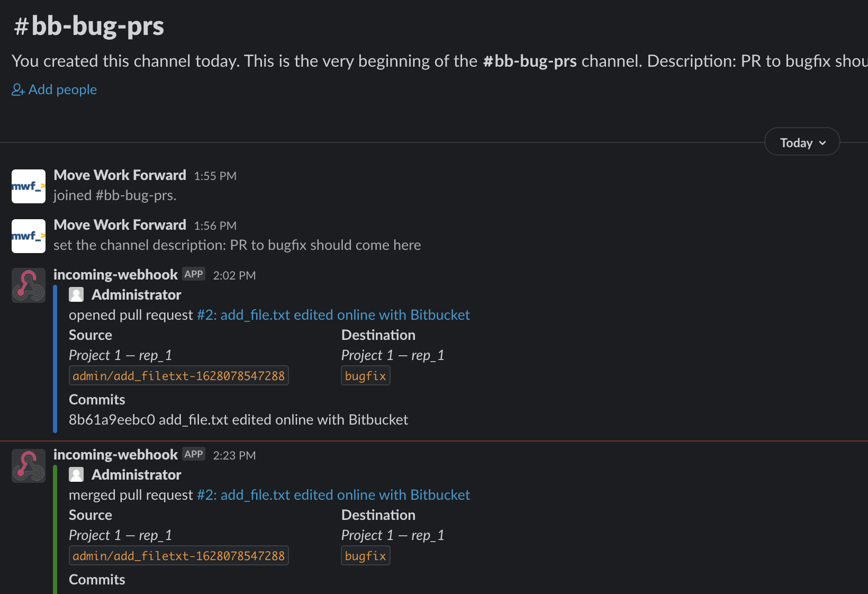The height and width of the screenshot is (594, 868).
Task: Select the second incoming-webhook app icon
Action: coord(28,466)
